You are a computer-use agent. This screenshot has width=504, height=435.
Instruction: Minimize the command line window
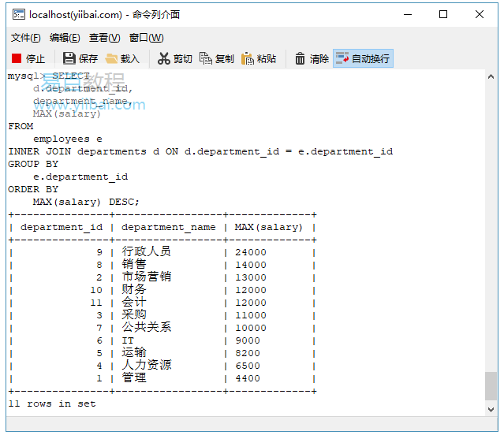point(407,14)
